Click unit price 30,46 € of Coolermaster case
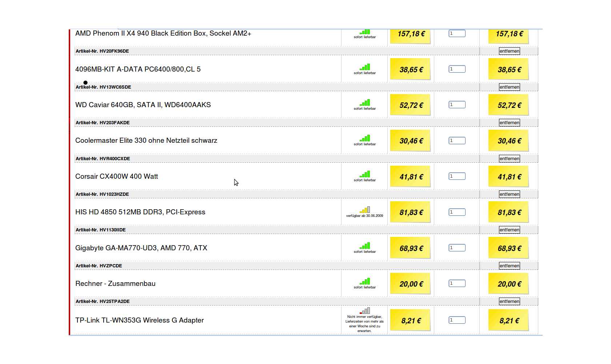This screenshot has height=364, width=611. 411,141
